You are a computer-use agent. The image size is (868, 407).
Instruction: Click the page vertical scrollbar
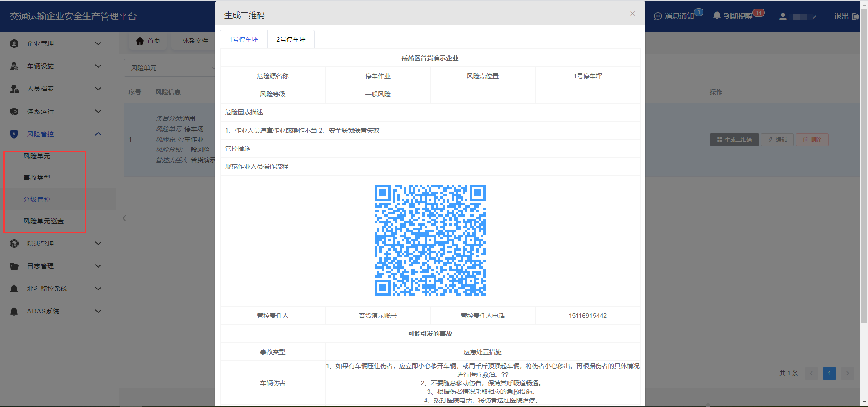point(864,166)
